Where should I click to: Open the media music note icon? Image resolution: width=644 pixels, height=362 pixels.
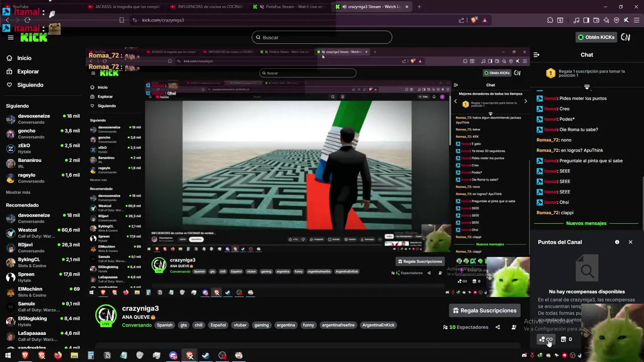[x=576, y=20]
